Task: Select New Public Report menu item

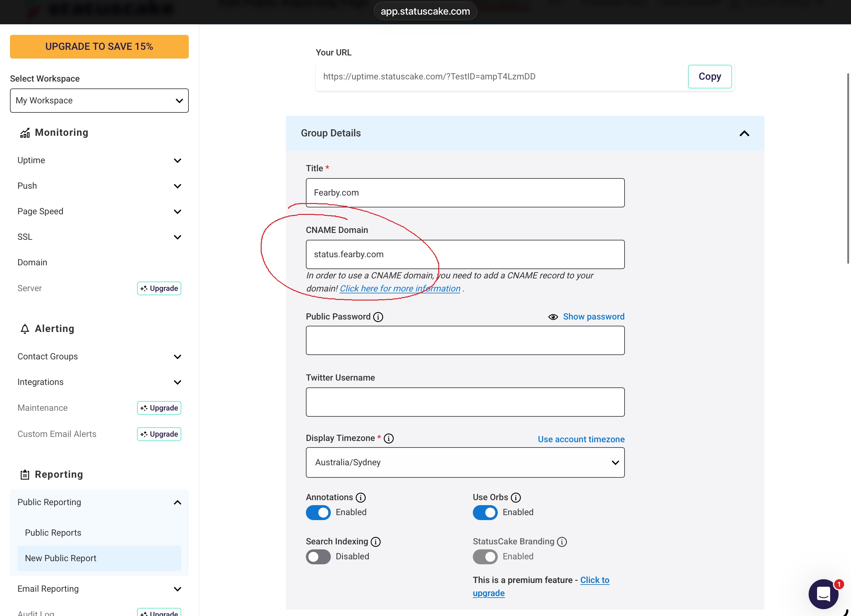Action: (x=99, y=558)
